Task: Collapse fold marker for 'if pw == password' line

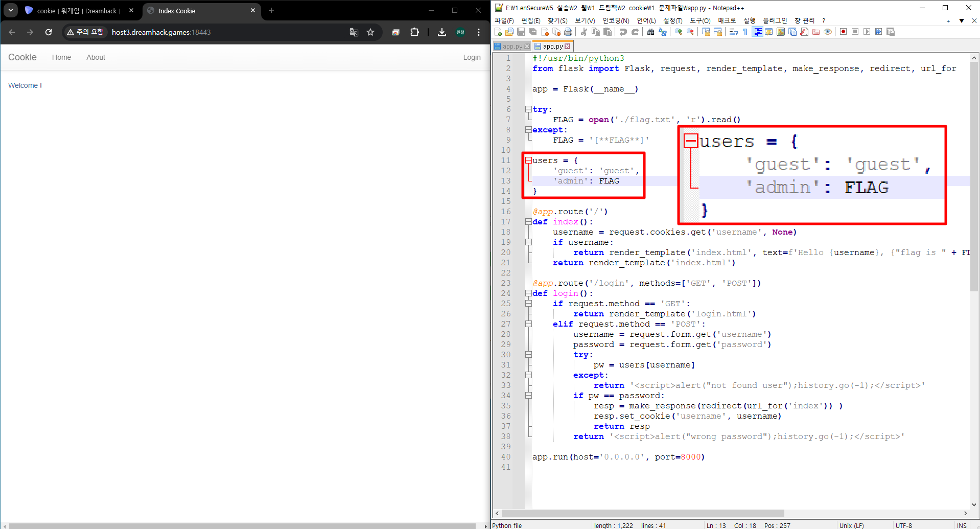Action: [x=528, y=395]
